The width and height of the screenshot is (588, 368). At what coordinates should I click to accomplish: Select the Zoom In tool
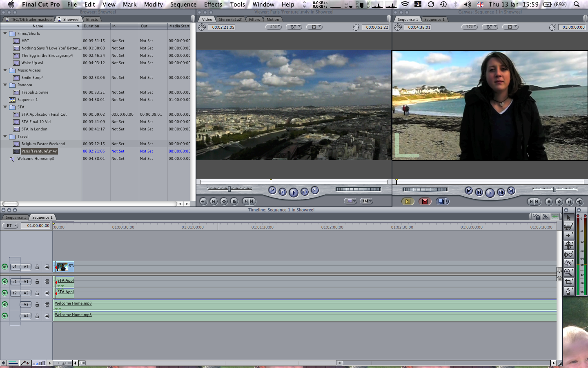(x=568, y=272)
